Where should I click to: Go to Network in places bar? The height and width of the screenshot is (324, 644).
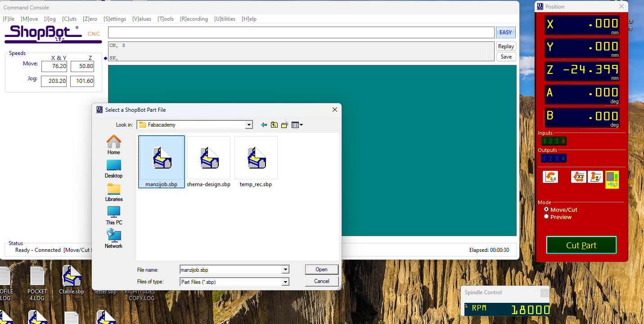coord(114,239)
